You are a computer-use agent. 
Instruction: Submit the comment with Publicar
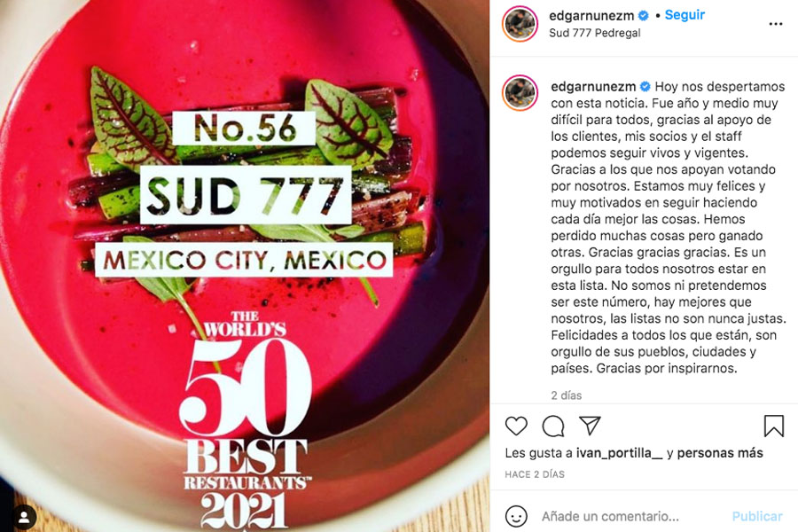pos(757,516)
